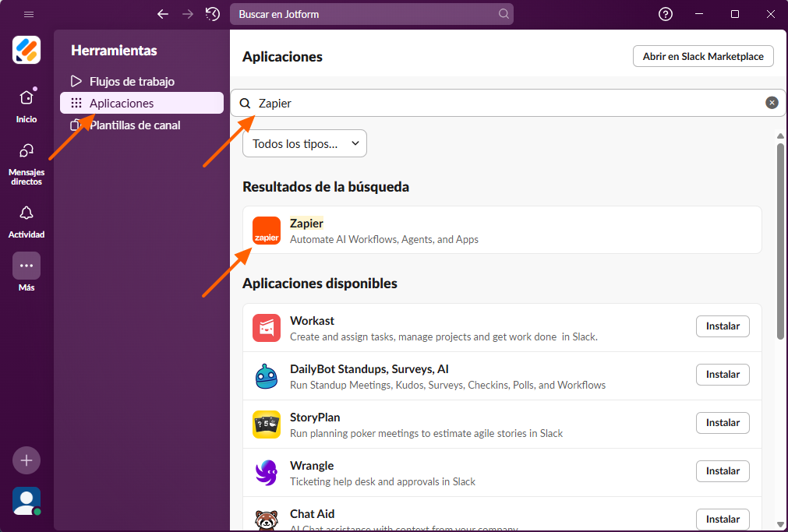
Task: Select the Zapier app icon
Action: pos(266,230)
